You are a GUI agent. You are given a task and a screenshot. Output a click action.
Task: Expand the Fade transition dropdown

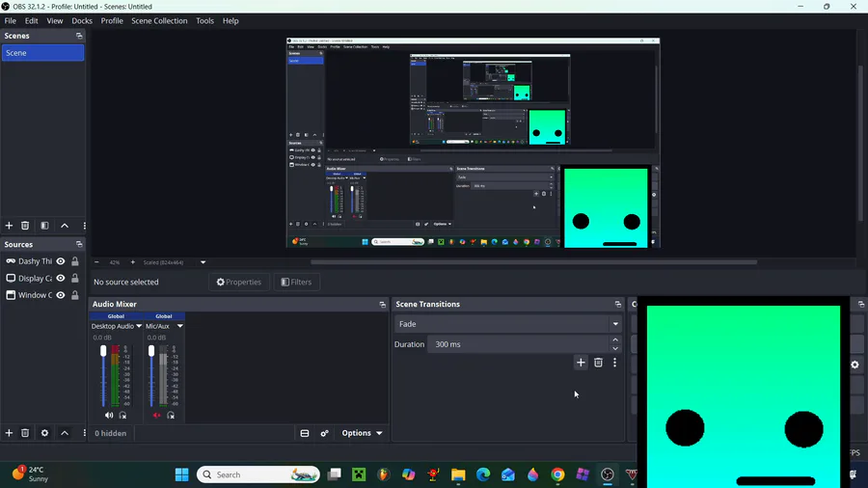(x=615, y=324)
